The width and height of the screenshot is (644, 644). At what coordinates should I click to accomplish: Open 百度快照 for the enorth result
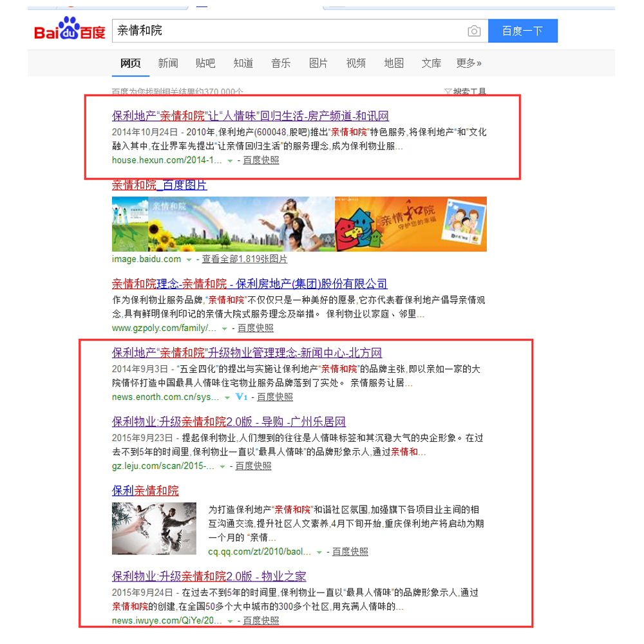[x=275, y=397]
